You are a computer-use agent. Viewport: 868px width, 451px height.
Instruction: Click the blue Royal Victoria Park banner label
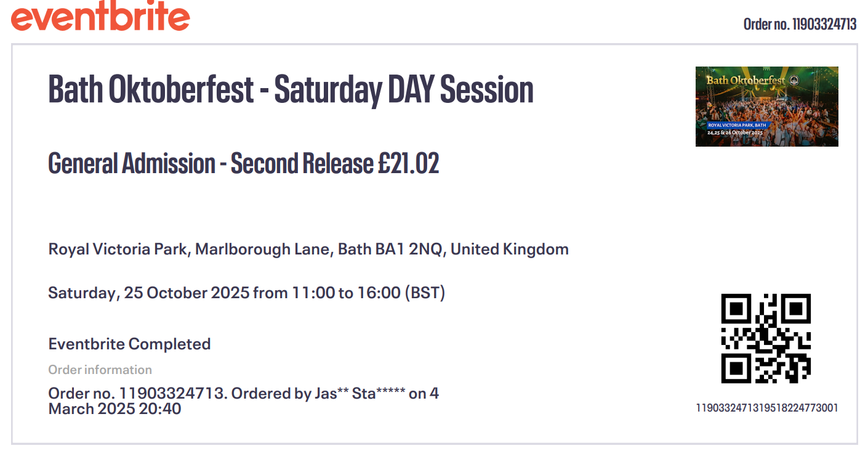pos(738,125)
